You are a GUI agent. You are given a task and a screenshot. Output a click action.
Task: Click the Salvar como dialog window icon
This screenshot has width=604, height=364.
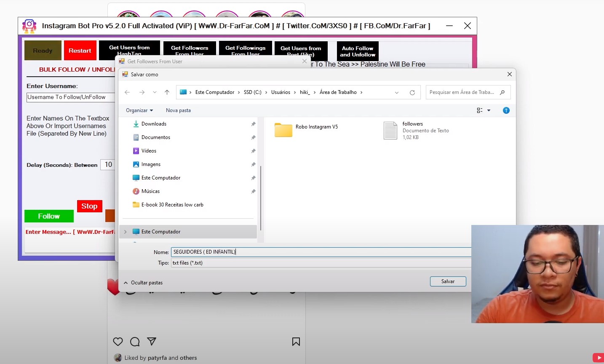click(125, 74)
